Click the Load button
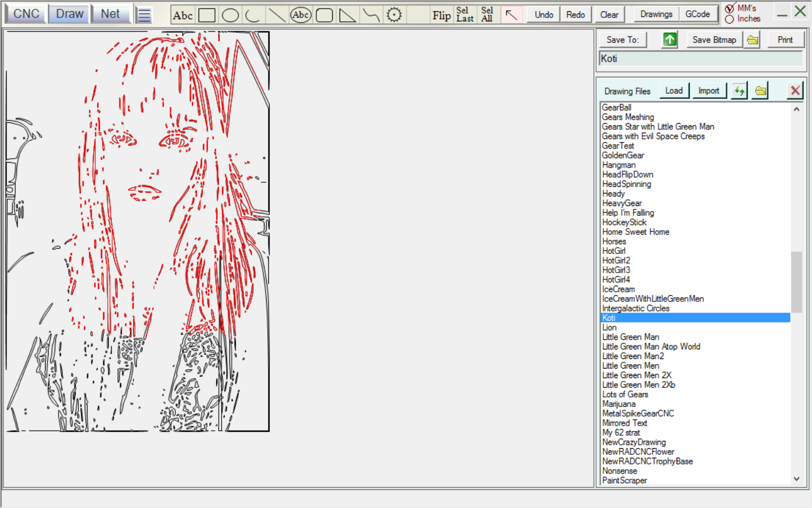The height and width of the screenshot is (508, 812). (x=674, y=90)
